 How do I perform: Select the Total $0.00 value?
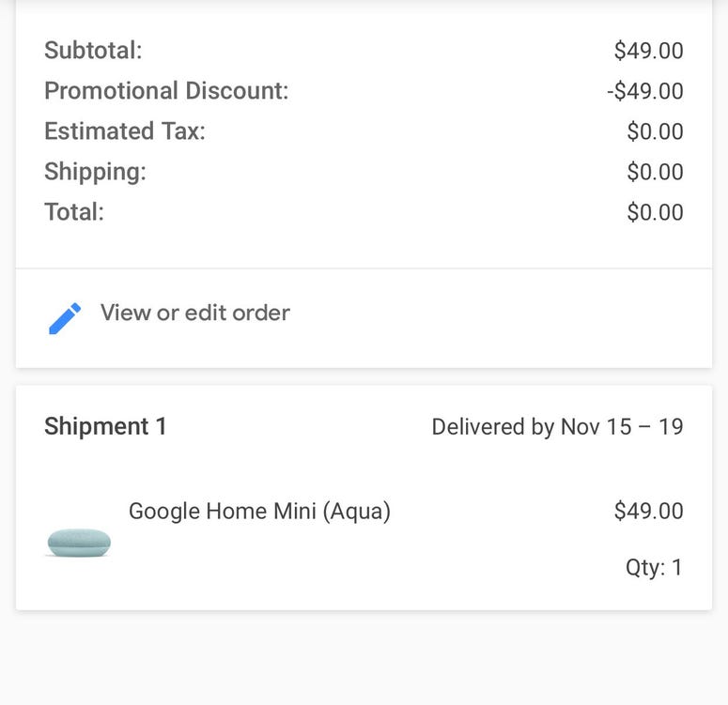pyautogui.click(x=655, y=212)
